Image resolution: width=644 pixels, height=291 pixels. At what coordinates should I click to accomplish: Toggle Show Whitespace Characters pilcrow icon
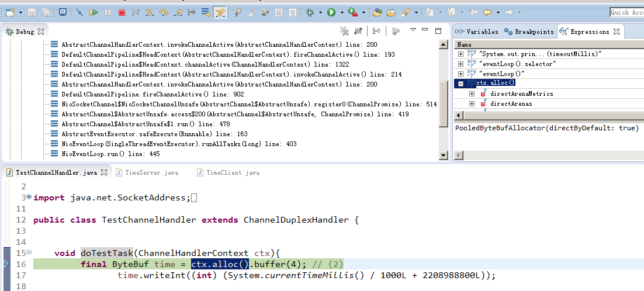coord(293,13)
